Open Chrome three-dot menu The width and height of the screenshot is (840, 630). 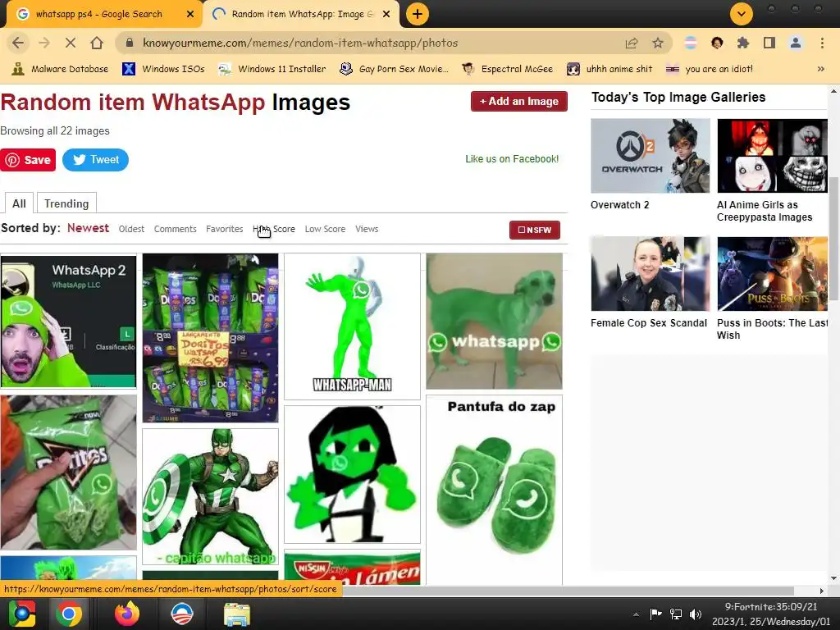(x=822, y=43)
